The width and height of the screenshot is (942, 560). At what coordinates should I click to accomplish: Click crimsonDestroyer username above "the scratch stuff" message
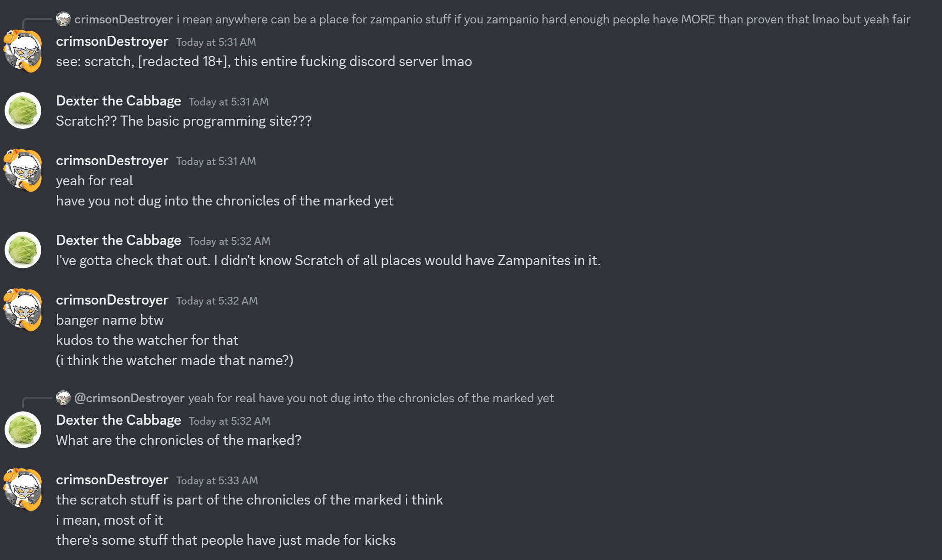pos(112,480)
